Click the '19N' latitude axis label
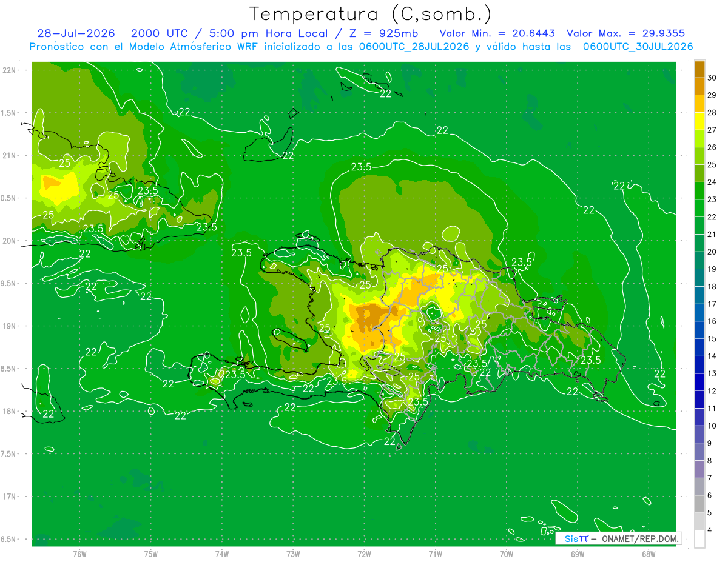The width and height of the screenshot is (728, 562). pyautogui.click(x=9, y=326)
